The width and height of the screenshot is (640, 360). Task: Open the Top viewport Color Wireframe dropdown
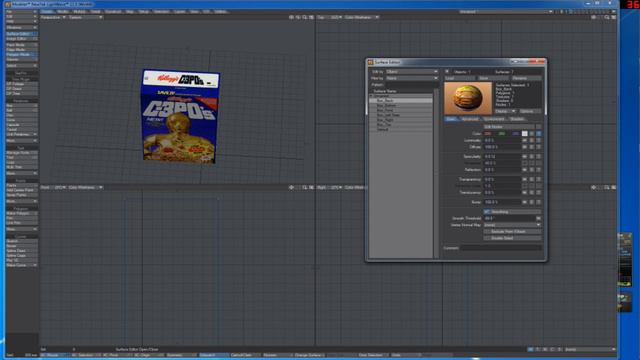[x=362, y=18]
